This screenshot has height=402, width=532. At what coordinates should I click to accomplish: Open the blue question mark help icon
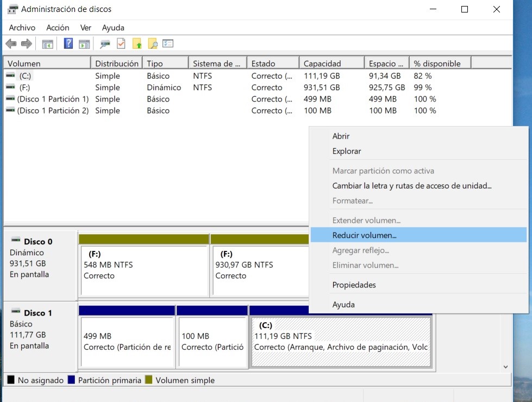68,44
